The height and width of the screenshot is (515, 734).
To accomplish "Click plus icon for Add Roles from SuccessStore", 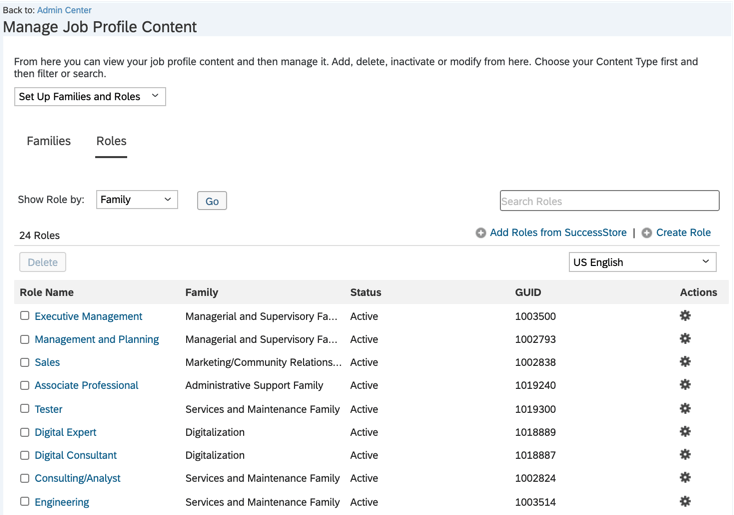I will click(481, 233).
